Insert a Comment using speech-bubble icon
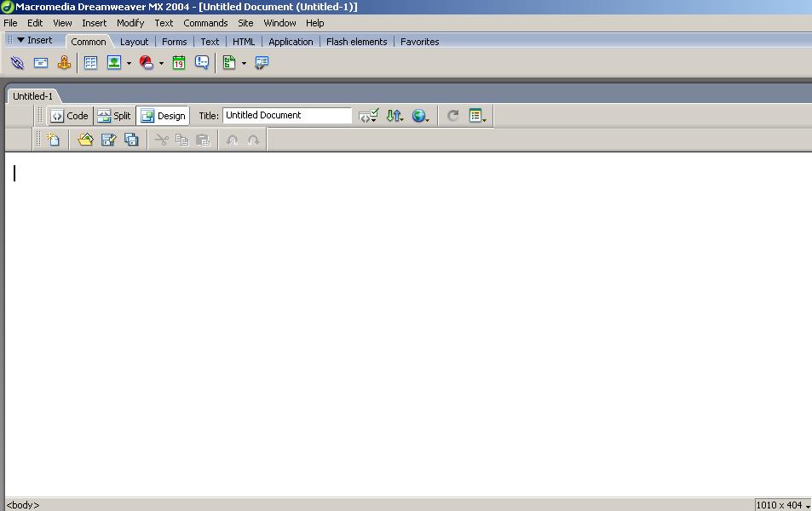The height and width of the screenshot is (511, 812). (202, 63)
